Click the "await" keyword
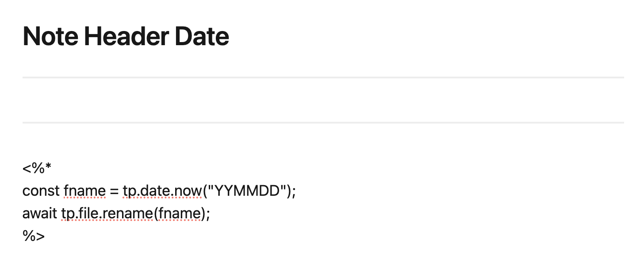644x256 pixels. tap(40, 214)
